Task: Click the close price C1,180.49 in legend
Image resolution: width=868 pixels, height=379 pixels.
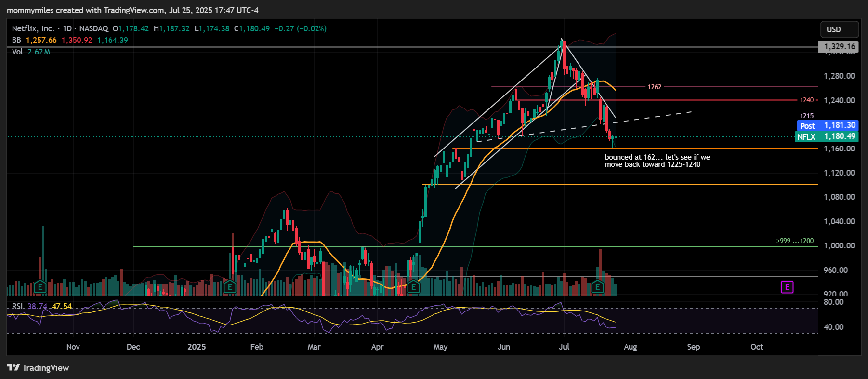Action: pyautogui.click(x=252, y=28)
